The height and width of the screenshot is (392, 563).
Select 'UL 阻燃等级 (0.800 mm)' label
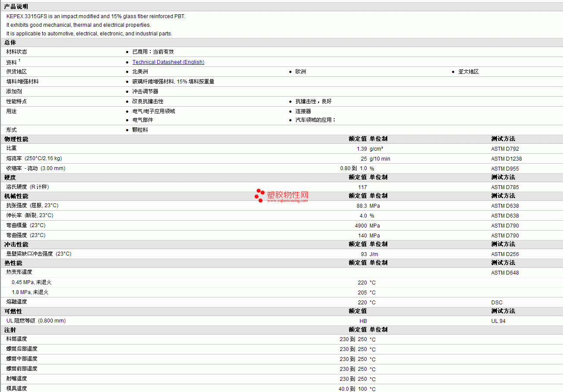[x=36, y=321]
